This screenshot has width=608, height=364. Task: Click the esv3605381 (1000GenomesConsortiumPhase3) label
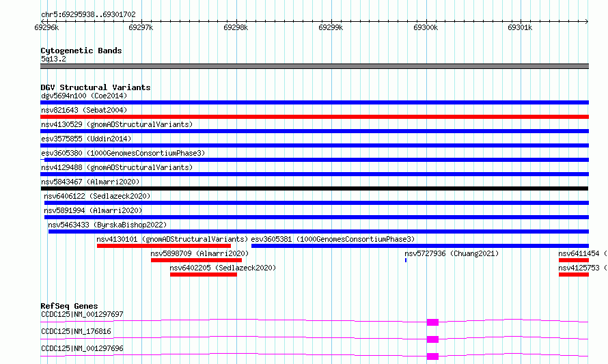pos(333,239)
